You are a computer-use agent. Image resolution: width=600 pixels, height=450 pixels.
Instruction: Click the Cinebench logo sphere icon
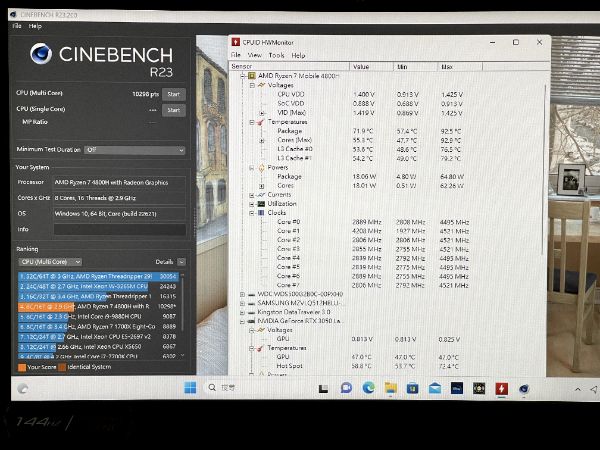coord(41,54)
